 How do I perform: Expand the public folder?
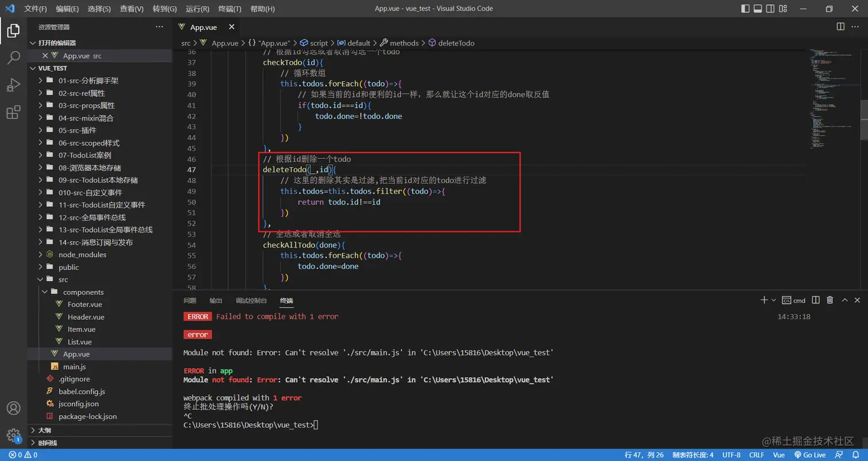point(100,267)
